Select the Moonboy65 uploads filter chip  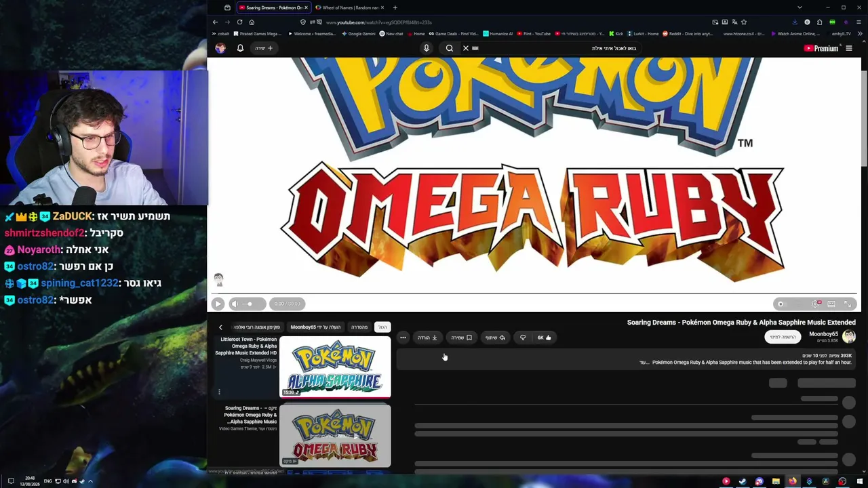coord(315,327)
